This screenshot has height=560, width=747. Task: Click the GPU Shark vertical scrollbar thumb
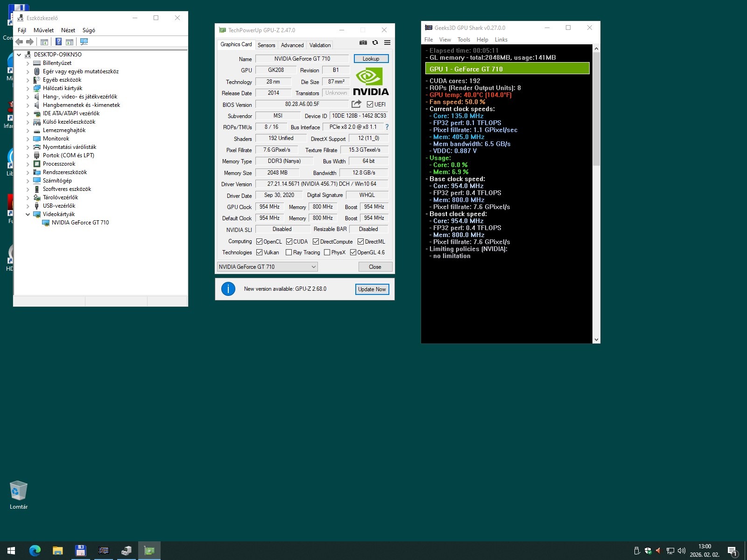click(596, 109)
